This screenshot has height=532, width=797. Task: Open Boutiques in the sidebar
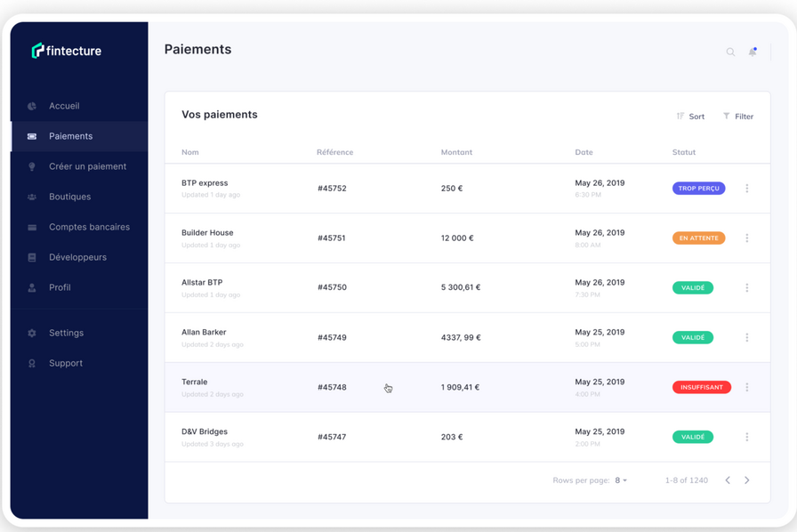pyautogui.click(x=79, y=197)
